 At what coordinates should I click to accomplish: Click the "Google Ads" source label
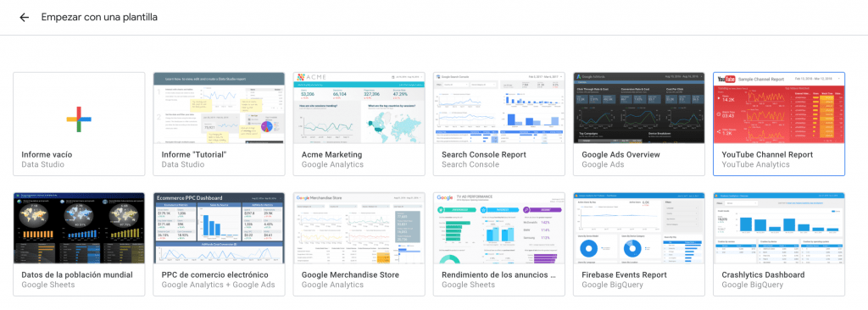coord(603,164)
